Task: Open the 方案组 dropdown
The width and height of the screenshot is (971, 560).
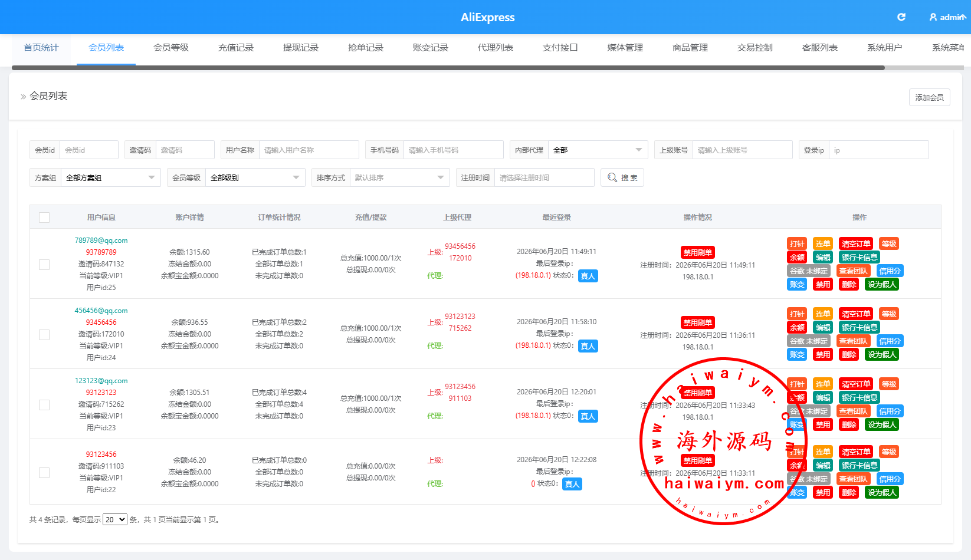Action: pyautogui.click(x=110, y=177)
